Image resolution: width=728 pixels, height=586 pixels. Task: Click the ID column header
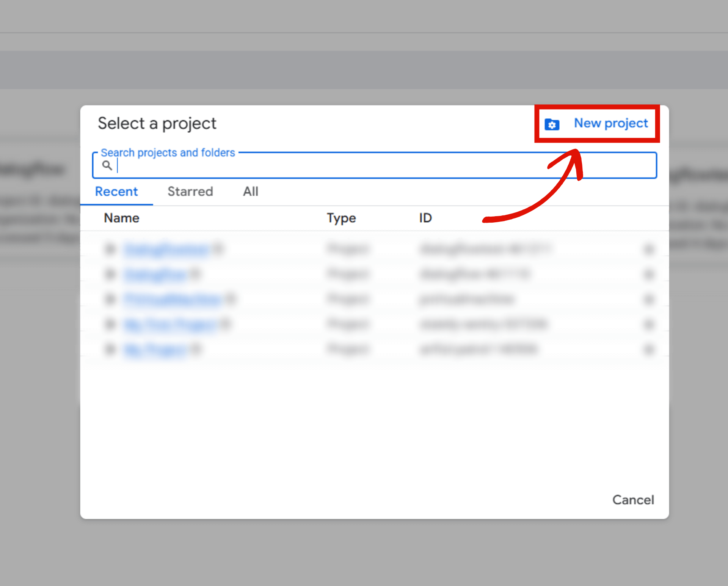[425, 218]
